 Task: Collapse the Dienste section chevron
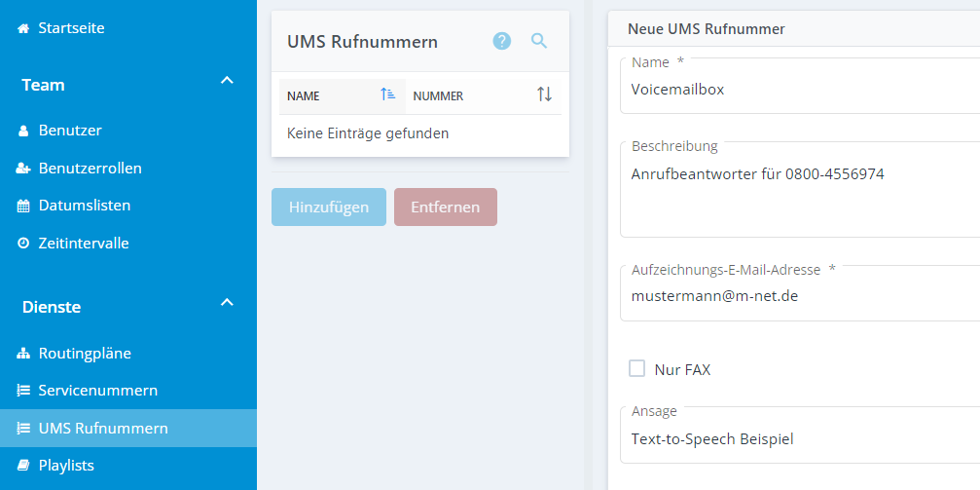pos(227,303)
